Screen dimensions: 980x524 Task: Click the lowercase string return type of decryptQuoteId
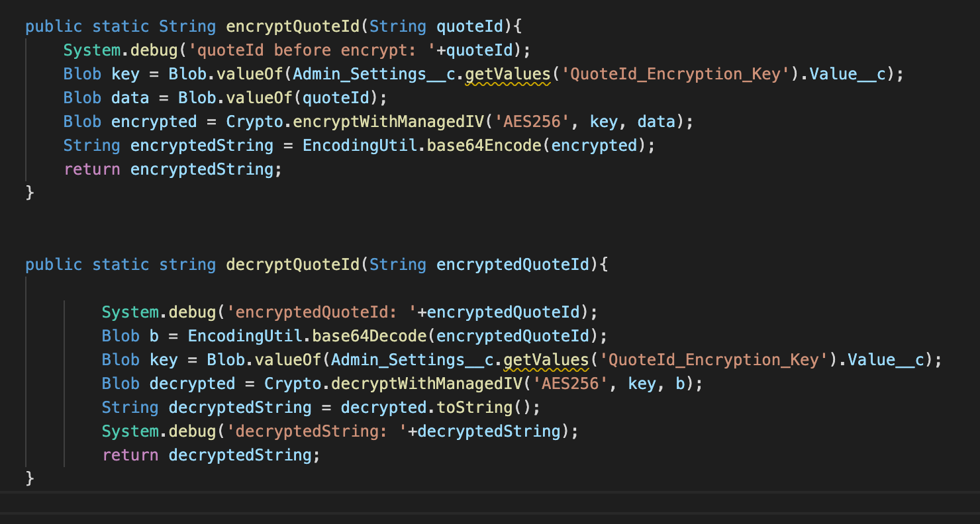(187, 265)
